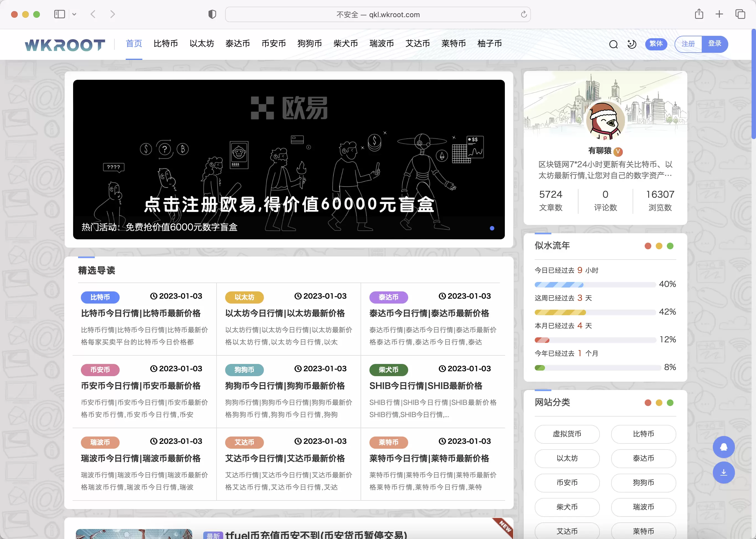Click the green 柴犬币 category tag

pyautogui.click(x=389, y=370)
